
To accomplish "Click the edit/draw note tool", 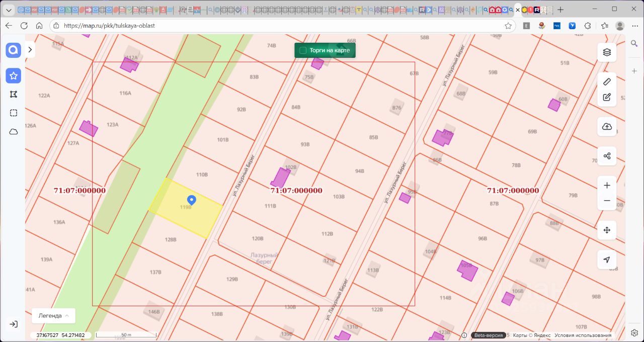I will pos(607,97).
